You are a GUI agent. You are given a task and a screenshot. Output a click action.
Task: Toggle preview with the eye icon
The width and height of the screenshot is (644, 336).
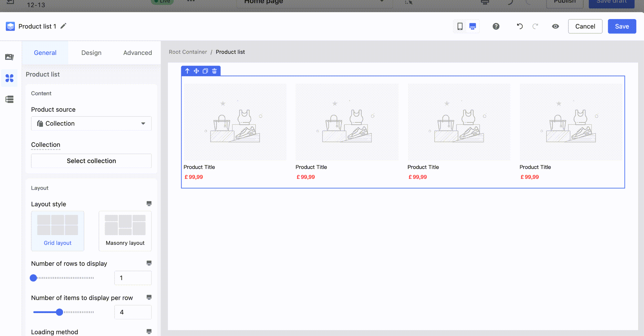[555, 26]
